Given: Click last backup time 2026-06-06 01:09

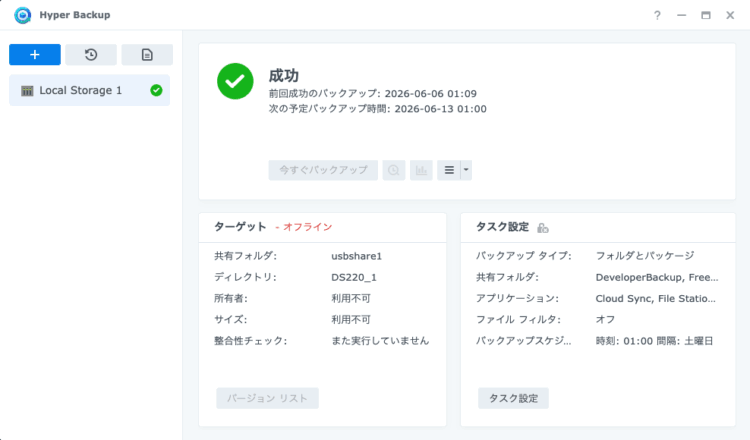Looking at the screenshot, I should [x=430, y=94].
